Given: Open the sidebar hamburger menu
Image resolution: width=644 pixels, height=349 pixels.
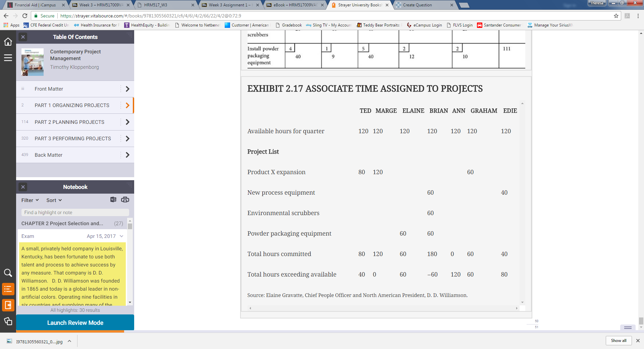Looking at the screenshot, I should coord(8,58).
